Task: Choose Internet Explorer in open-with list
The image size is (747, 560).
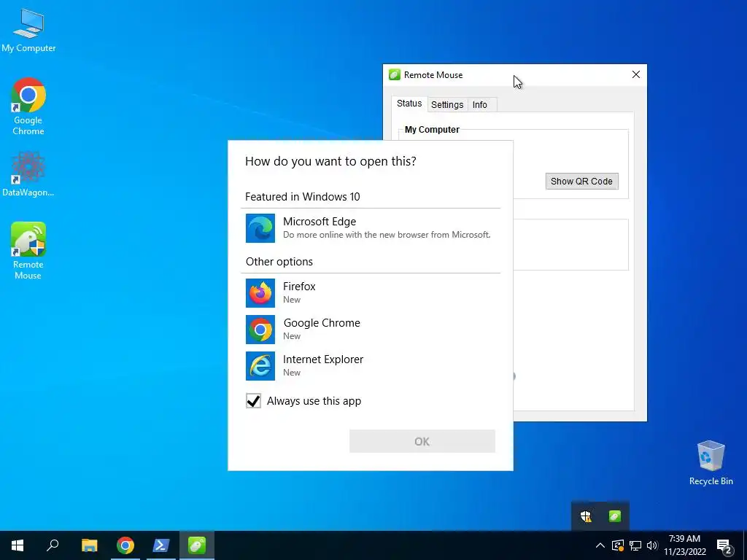Action: (x=371, y=366)
